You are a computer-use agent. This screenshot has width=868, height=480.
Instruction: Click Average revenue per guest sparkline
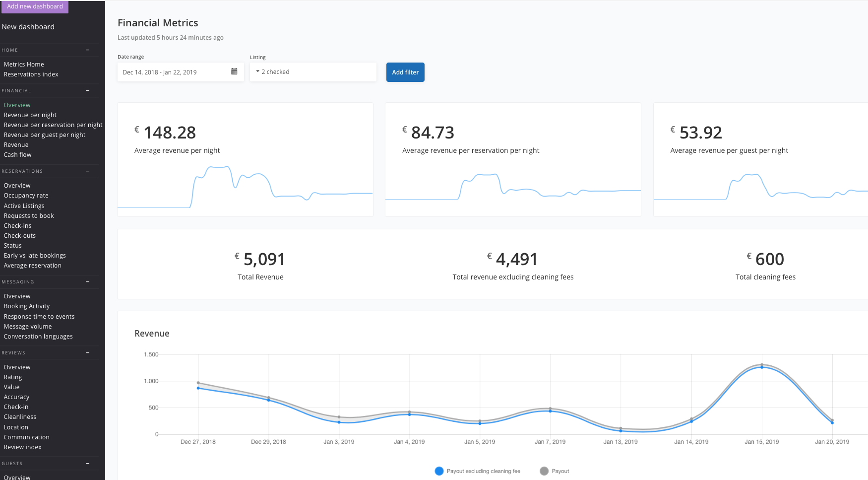click(x=761, y=187)
